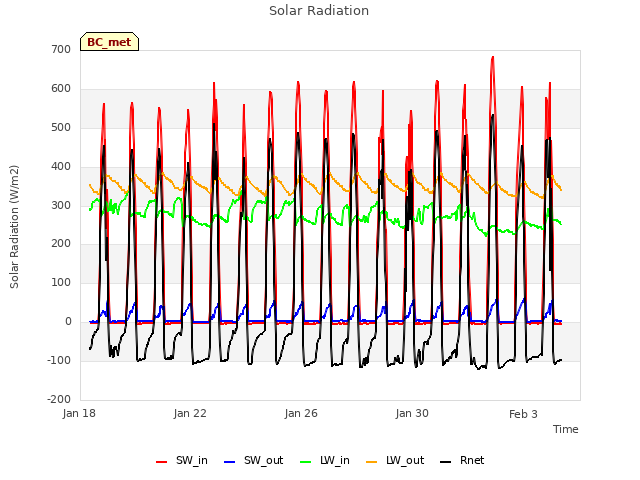Select the SW_in legend label

tap(192, 460)
